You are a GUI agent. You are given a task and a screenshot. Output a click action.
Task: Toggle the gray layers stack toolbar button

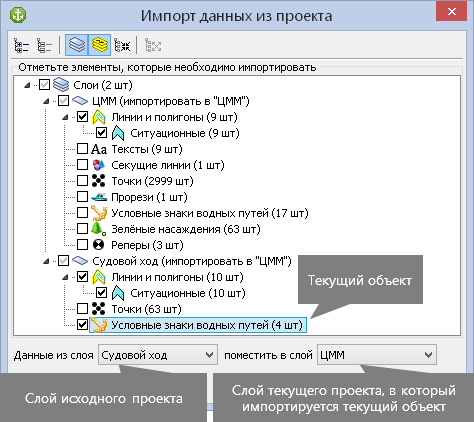click(x=76, y=45)
